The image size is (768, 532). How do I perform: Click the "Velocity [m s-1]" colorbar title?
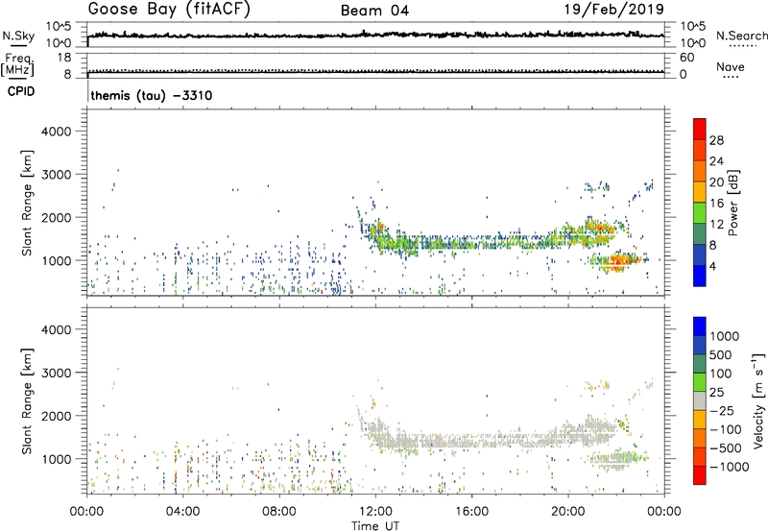coord(758,400)
